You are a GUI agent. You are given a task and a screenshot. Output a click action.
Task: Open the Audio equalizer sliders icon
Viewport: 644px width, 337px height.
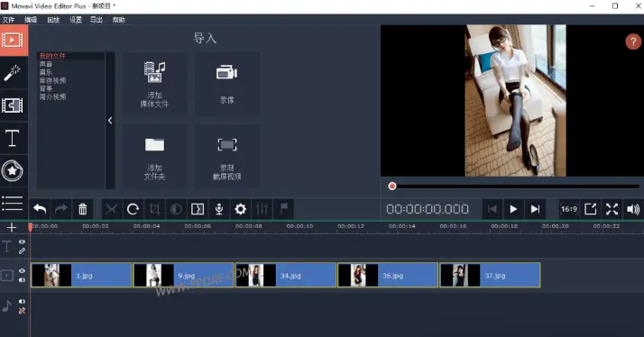pyautogui.click(x=262, y=209)
